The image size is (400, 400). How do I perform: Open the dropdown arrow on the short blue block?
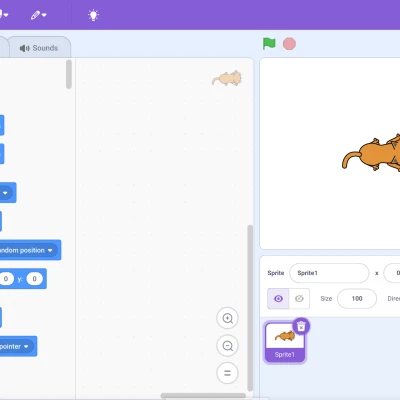tap(5, 193)
